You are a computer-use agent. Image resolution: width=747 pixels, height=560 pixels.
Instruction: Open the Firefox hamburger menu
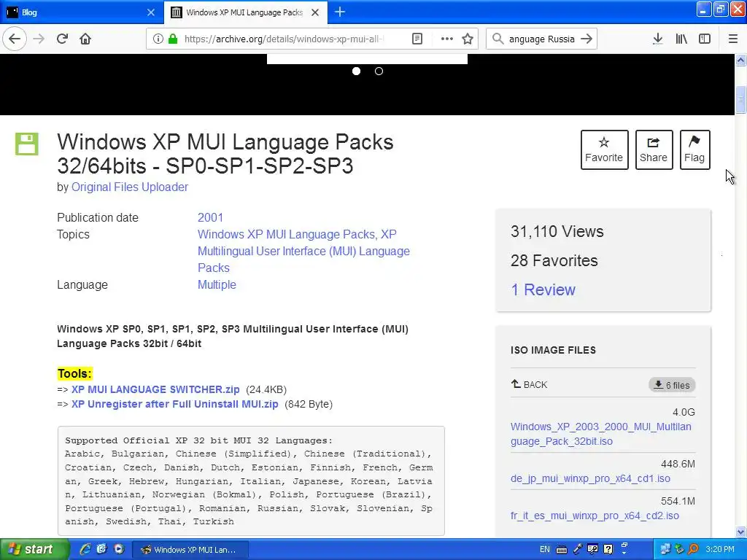(733, 39)
